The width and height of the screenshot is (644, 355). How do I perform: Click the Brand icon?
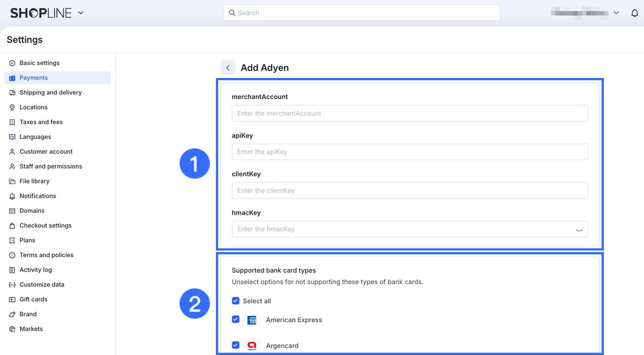click(x=12, y=314)
